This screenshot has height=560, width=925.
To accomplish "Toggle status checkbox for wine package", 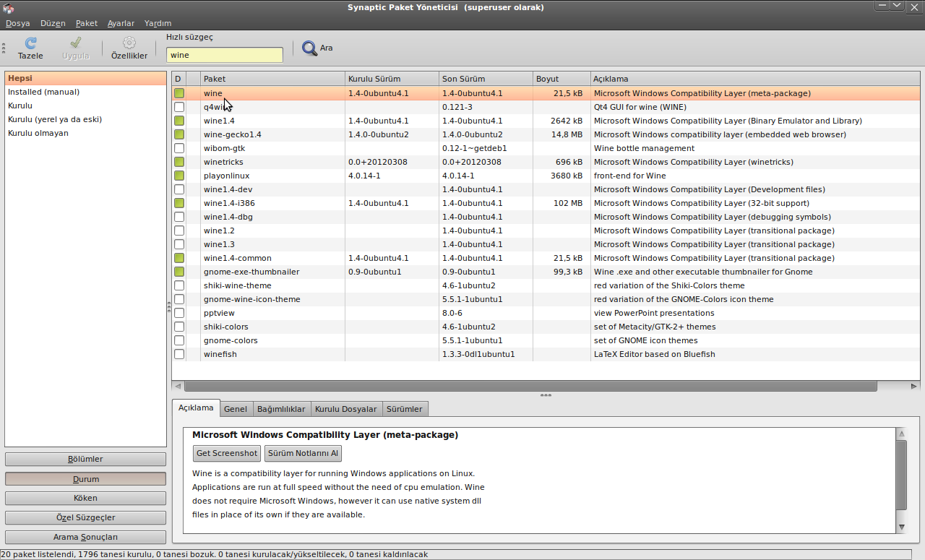I will tap(179, 93).
